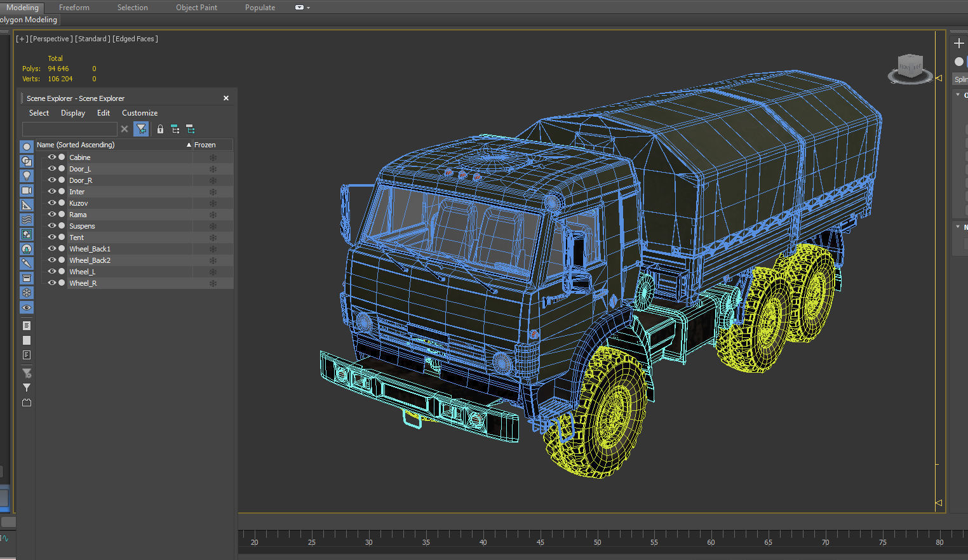The image size is (968, 560).
Task: Open the [Standard] shading menu
Action: coord(93,39)
